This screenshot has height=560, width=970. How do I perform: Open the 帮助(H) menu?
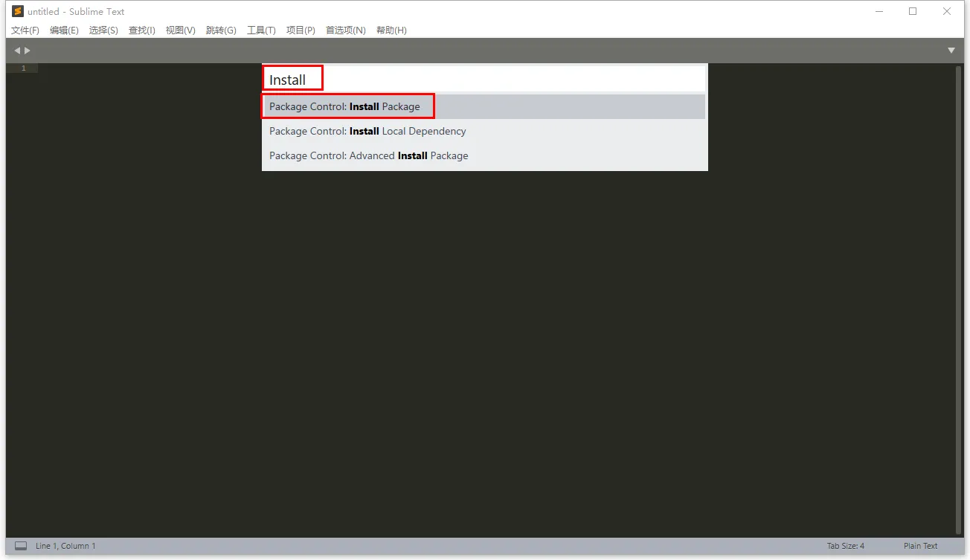click(x=391, y=30)
